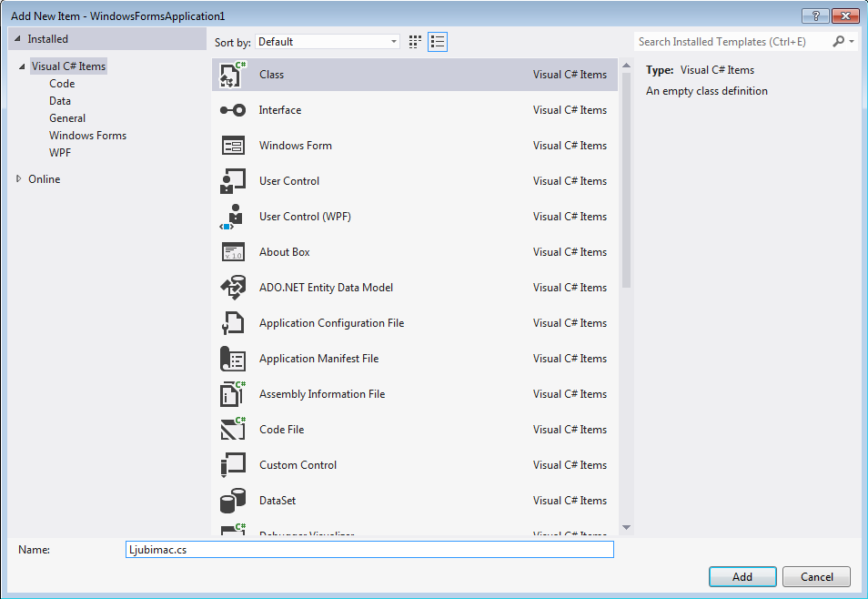Click the Cancel button

click(x=816, y=576)
